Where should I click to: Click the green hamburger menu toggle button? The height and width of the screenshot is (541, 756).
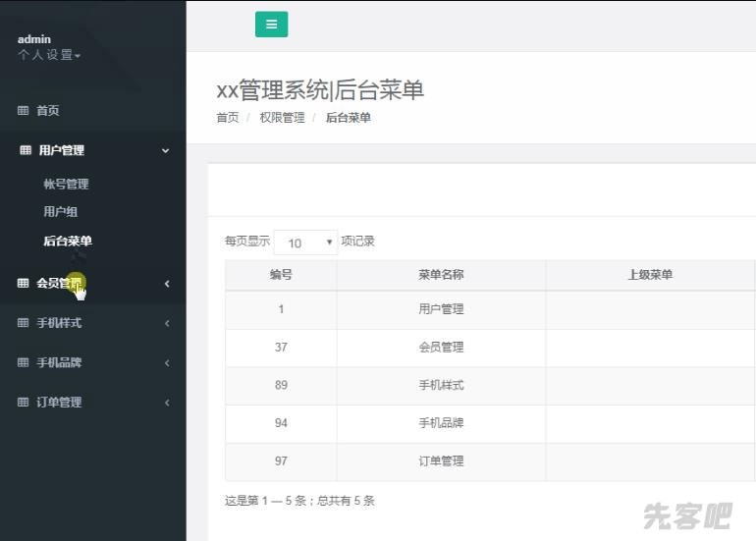tap(271, 25)
